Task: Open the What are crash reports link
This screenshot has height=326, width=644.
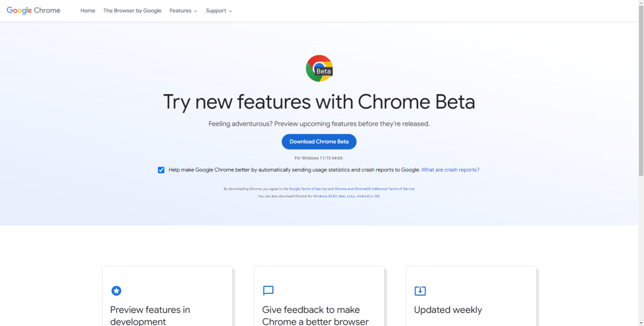Action: [450, 170]
